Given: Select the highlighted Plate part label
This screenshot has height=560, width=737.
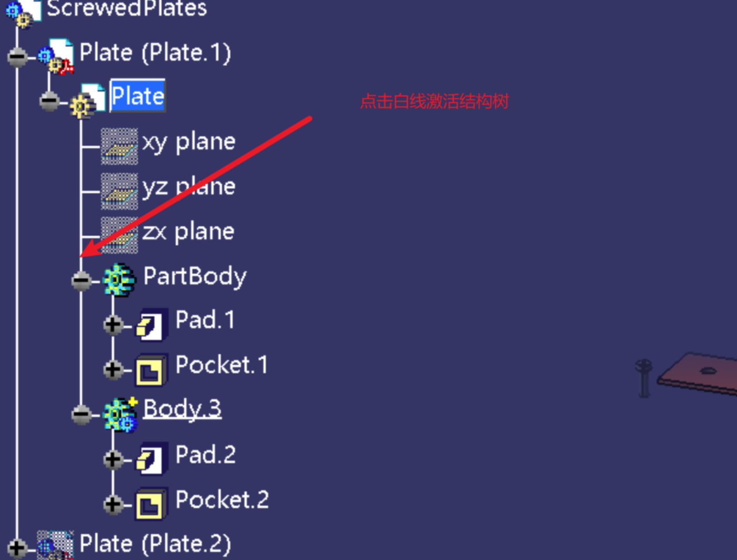Looking at the screenshot, I should click(x=137, y=96).
